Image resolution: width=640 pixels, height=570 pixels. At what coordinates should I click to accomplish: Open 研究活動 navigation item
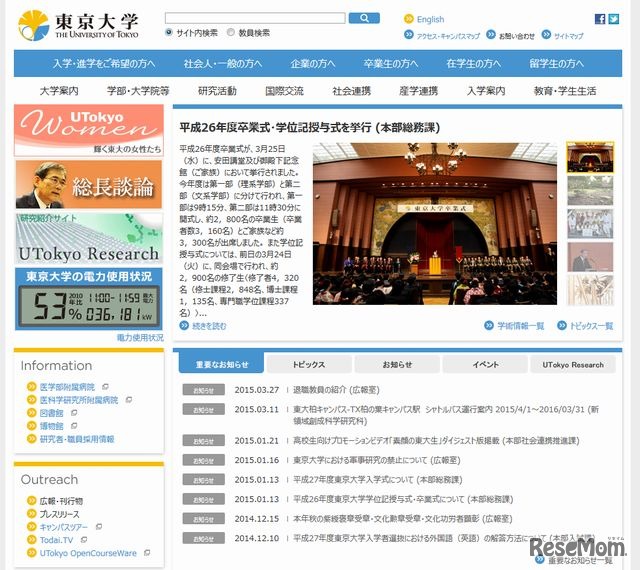point(217,91)
